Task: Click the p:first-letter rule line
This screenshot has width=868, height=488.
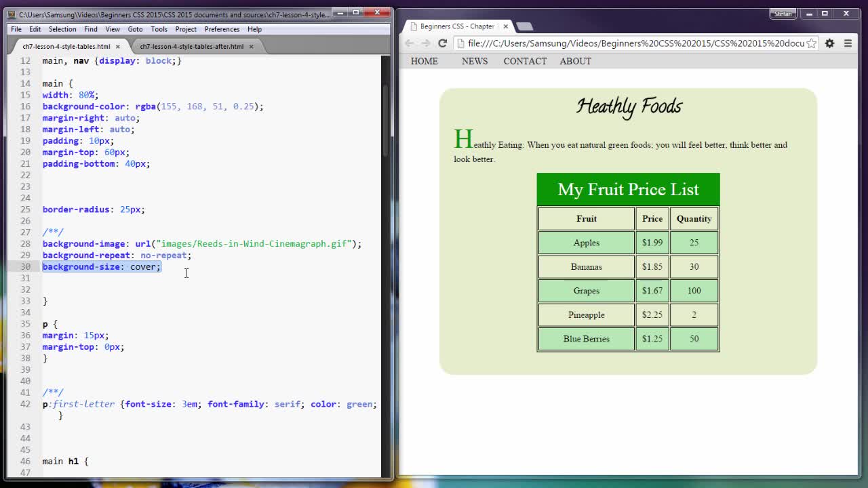Action: click(210, 404)
